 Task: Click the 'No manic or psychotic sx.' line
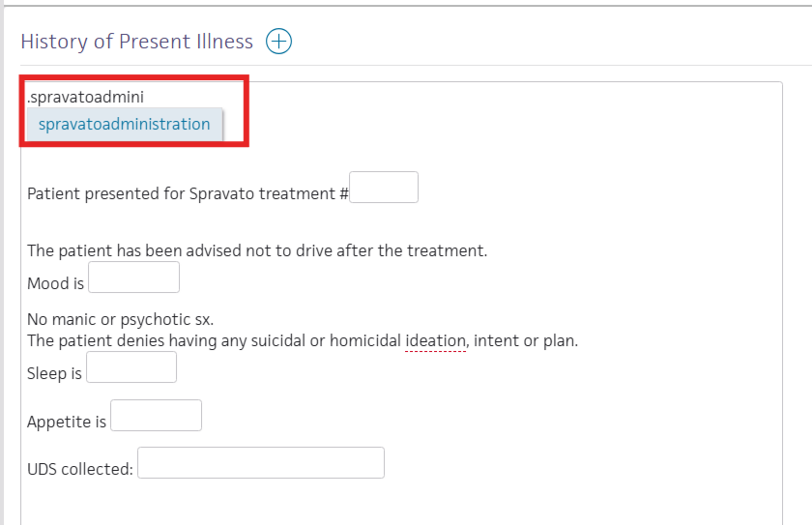[x=120, y=319]
